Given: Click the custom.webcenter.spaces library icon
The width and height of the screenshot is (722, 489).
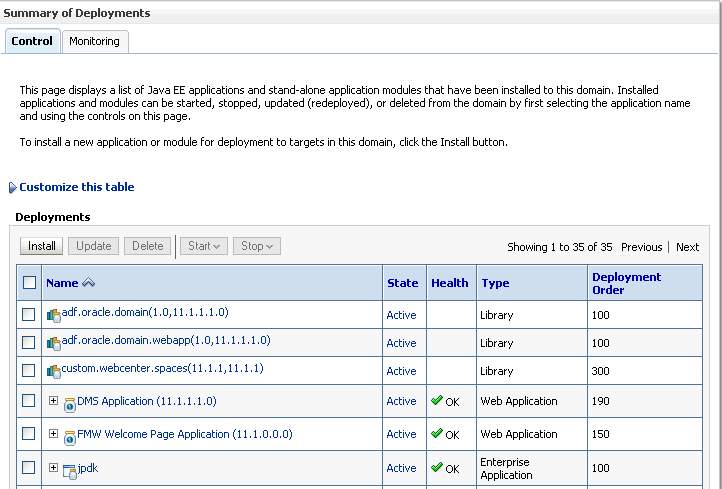Looking at the screenshot, I should (x=54, y=371).
